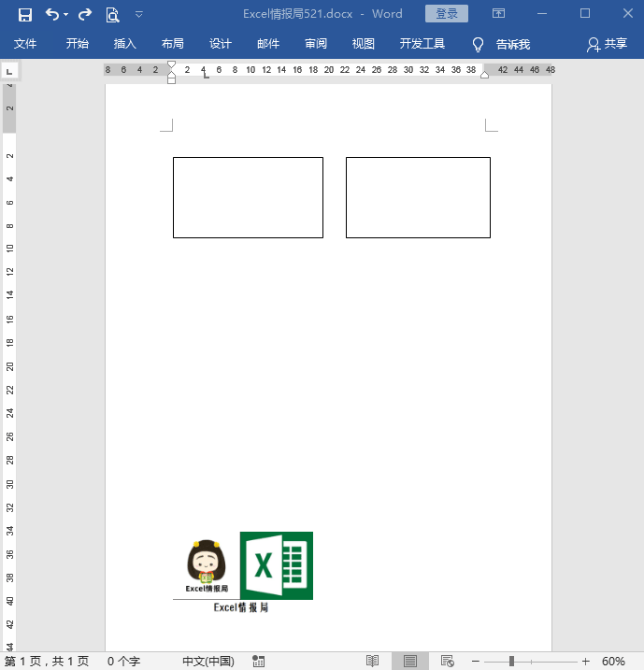
Task: Click the macro recording status bar icon
Action: click(x=258, y=661)
